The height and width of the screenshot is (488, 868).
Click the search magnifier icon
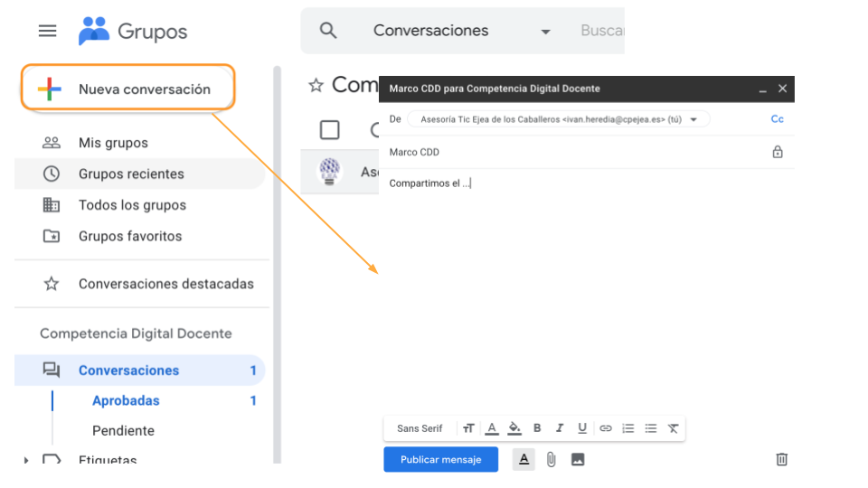(328, 31)
